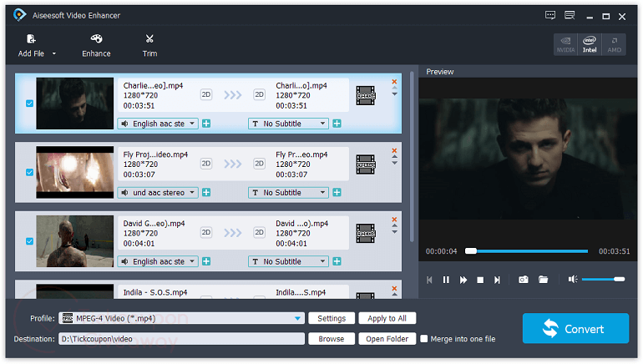Adjust the volume slider in preview
This screenshot has width=643, height=364.
(603, 279)
